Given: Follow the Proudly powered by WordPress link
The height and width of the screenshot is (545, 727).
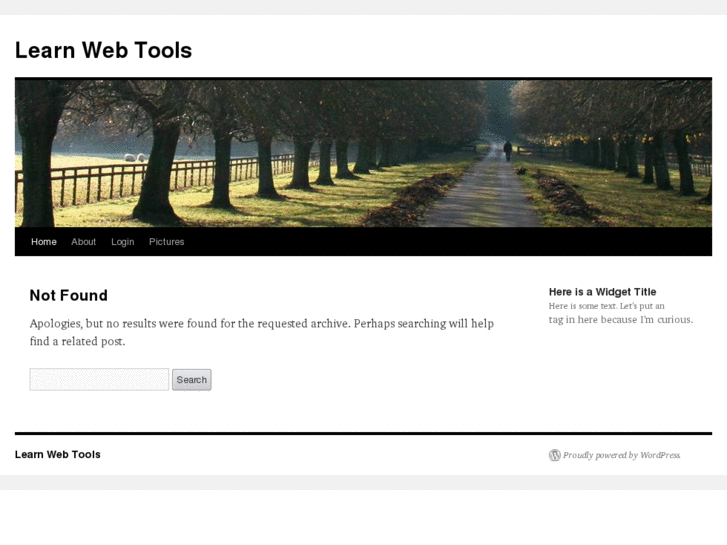Looking at the screenshot, I should [x=621, y=455].
